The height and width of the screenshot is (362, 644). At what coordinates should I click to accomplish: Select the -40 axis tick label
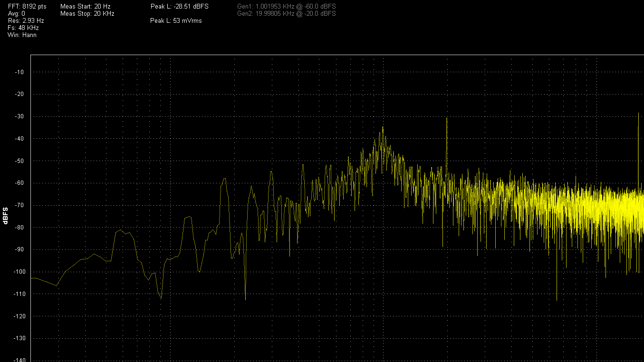(19, 139)
